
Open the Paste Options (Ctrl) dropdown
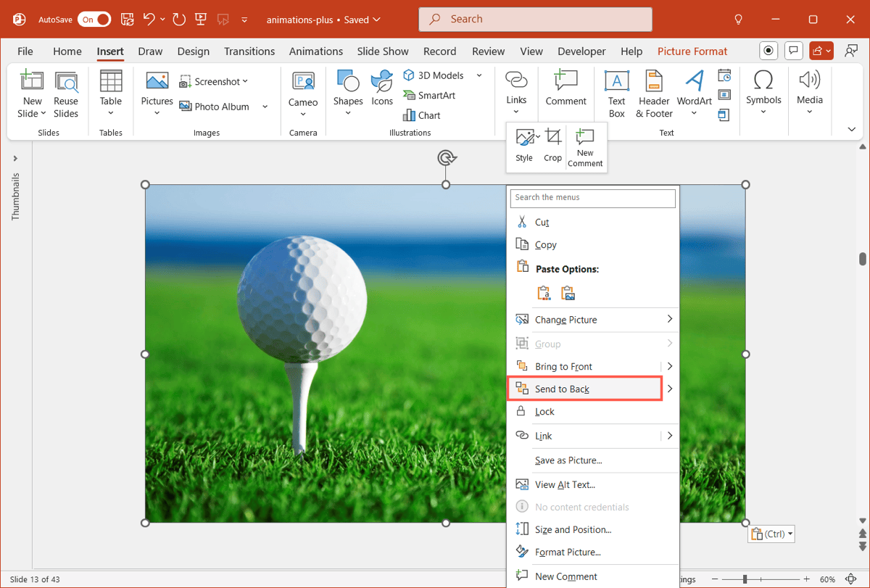coord(771,534)
